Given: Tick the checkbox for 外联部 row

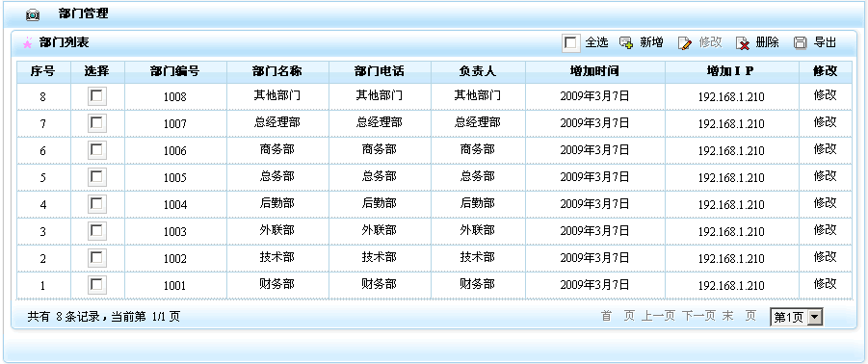Looking at the screenshot, I should [97, 231].
